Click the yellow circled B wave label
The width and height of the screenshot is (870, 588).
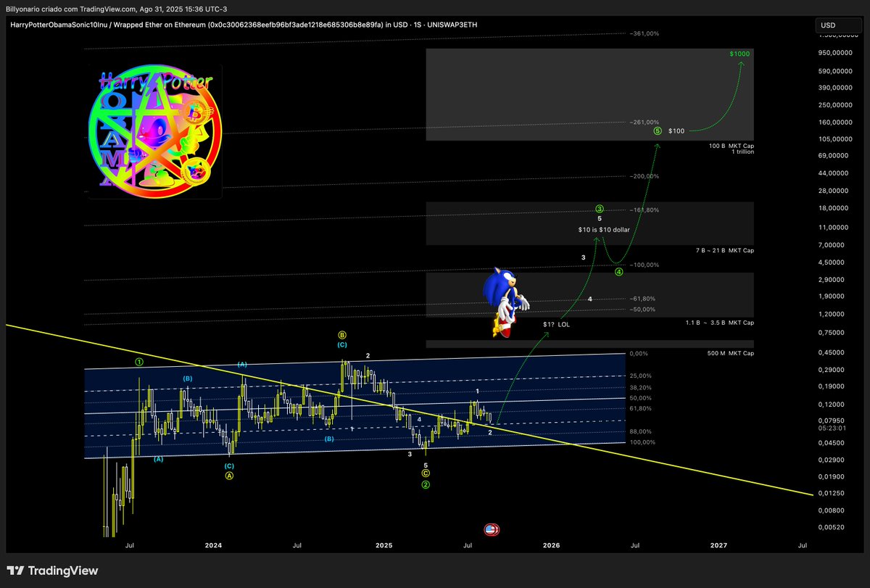click(342, 336)
